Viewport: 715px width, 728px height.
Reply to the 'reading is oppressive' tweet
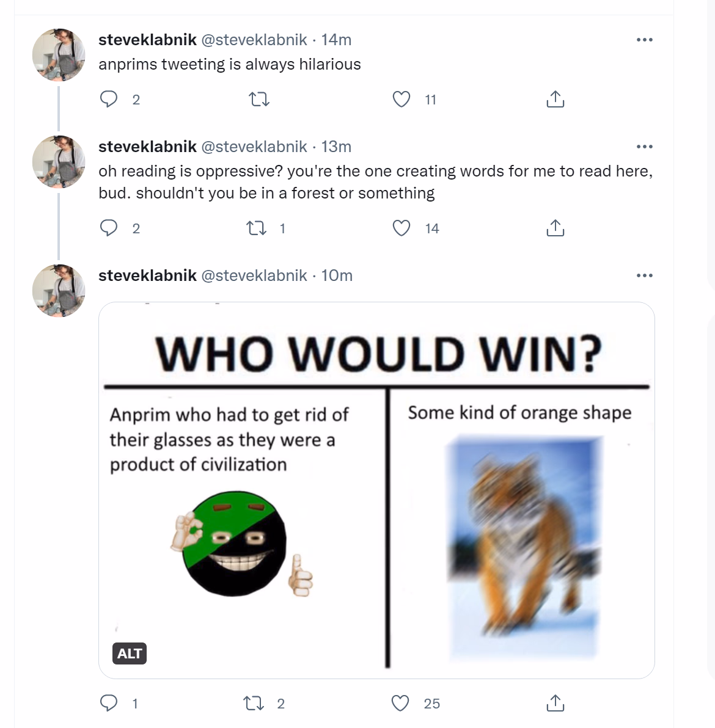coord(109,228)
